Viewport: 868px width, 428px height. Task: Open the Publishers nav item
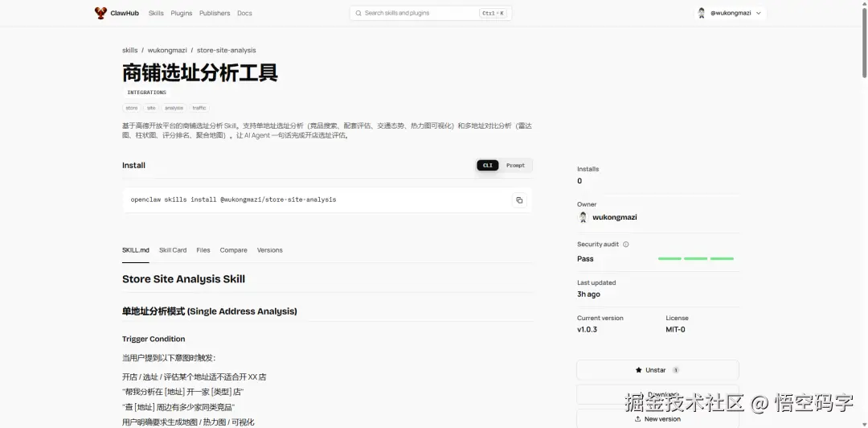[x=215, y=14]
